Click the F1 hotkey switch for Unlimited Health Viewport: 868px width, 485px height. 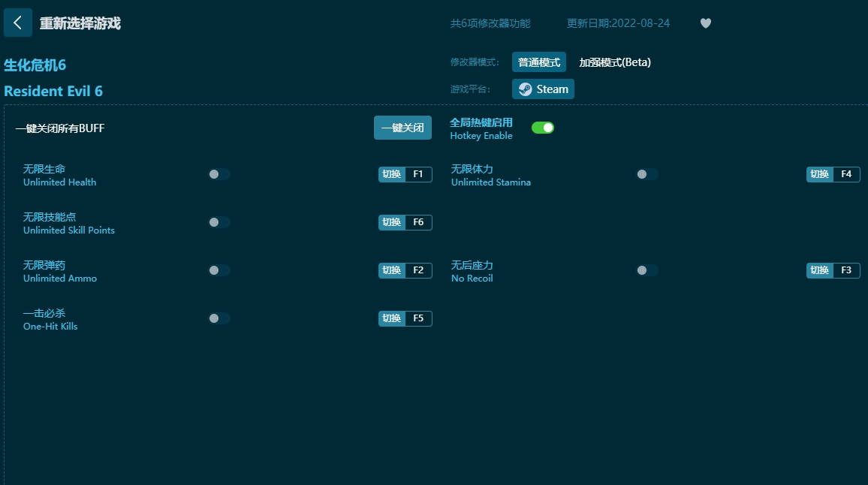(405, 173)
